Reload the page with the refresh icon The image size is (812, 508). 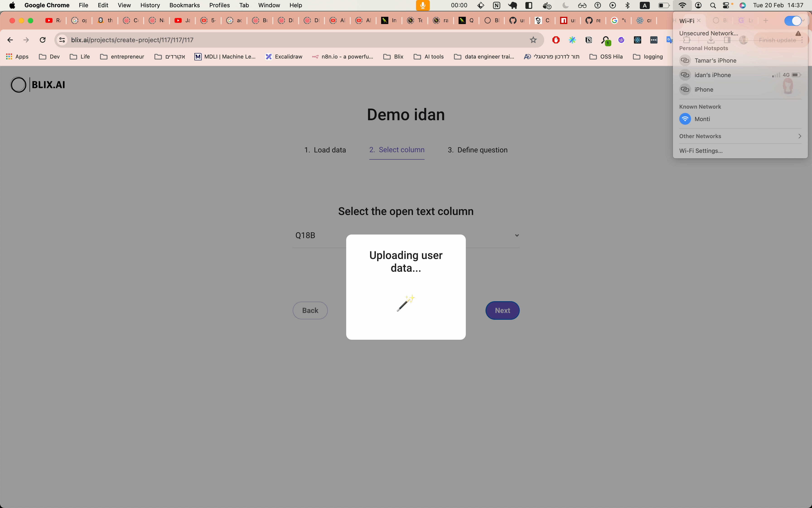click(x=43, y=40)
